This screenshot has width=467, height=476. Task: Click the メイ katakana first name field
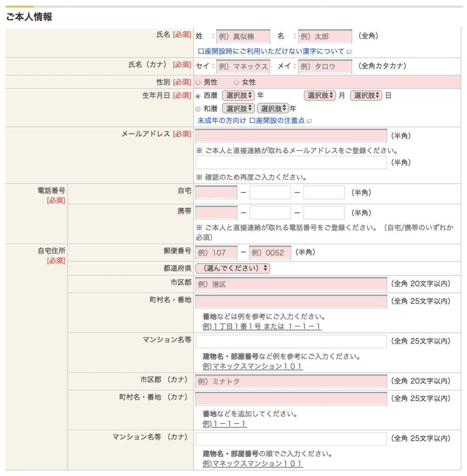tap(325, 66)
